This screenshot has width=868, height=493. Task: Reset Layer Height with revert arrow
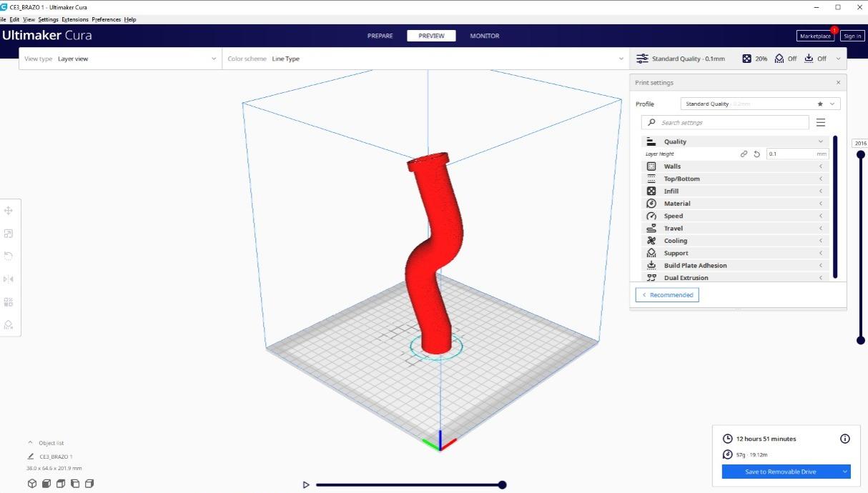pyautogui.click(x=756, y=154)
